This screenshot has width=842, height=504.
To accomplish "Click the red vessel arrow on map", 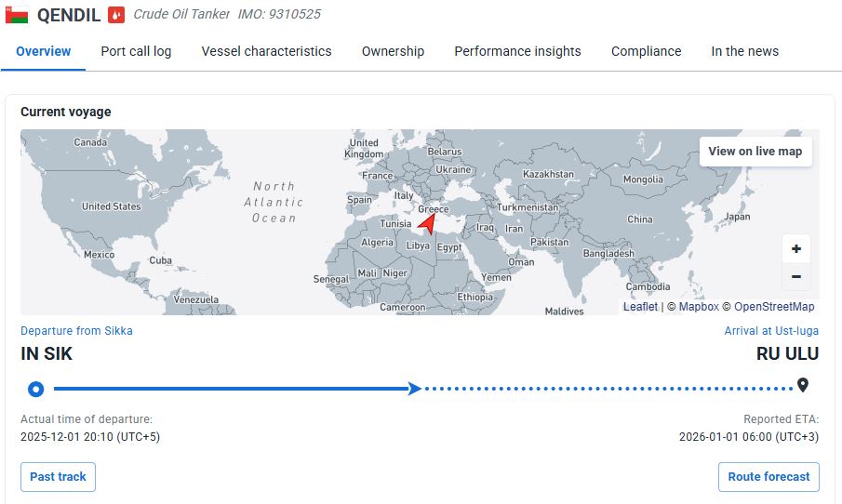I will coord(426,223).
